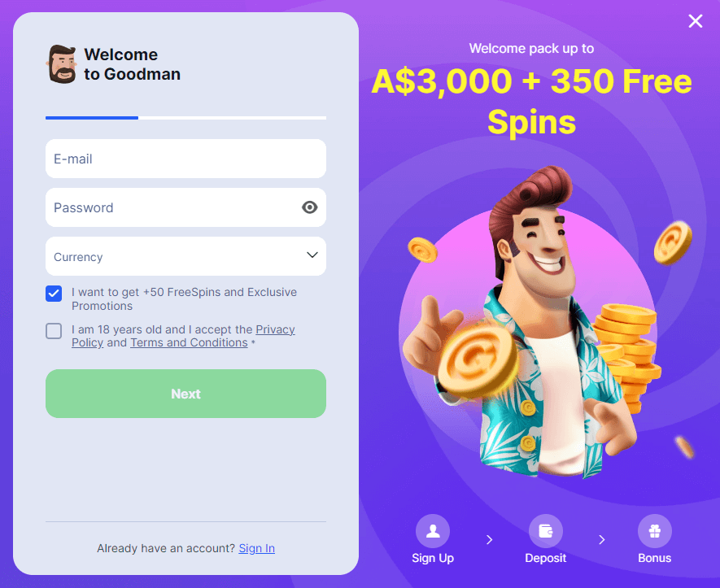Click the Deposit step label
720x588 pixels.
[x=546, y=558]
